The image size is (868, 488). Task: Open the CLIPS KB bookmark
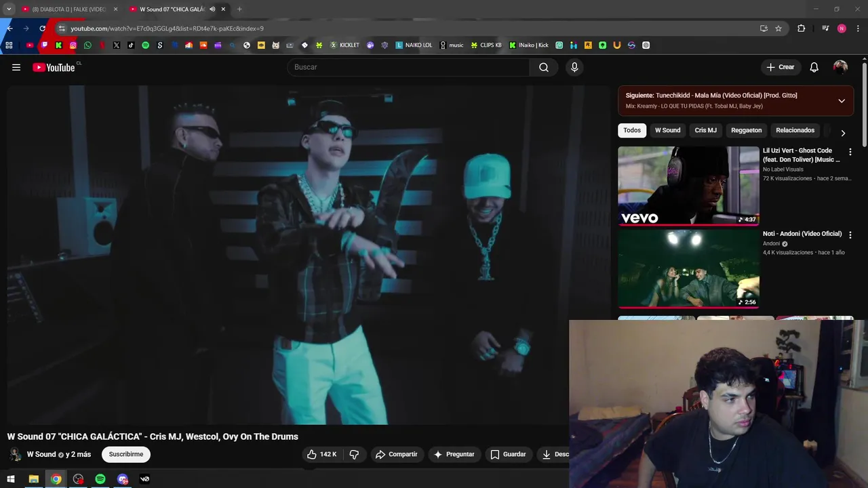[486, 45]
